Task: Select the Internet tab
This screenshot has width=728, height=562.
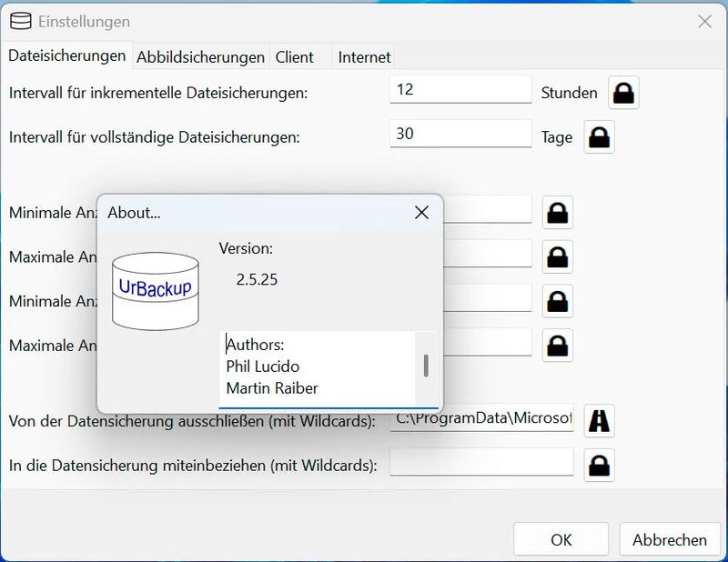Action: (x=363, y=56)
